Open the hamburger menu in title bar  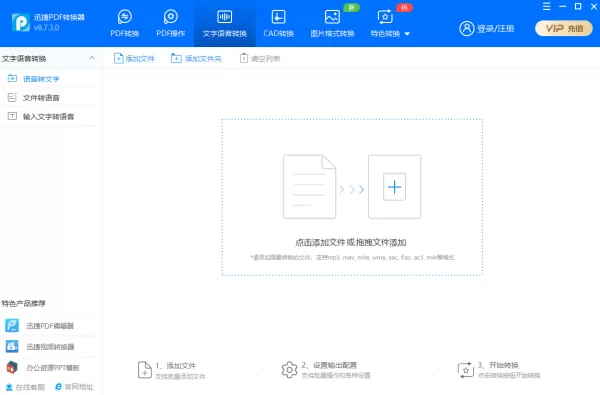tap(546, 6)
